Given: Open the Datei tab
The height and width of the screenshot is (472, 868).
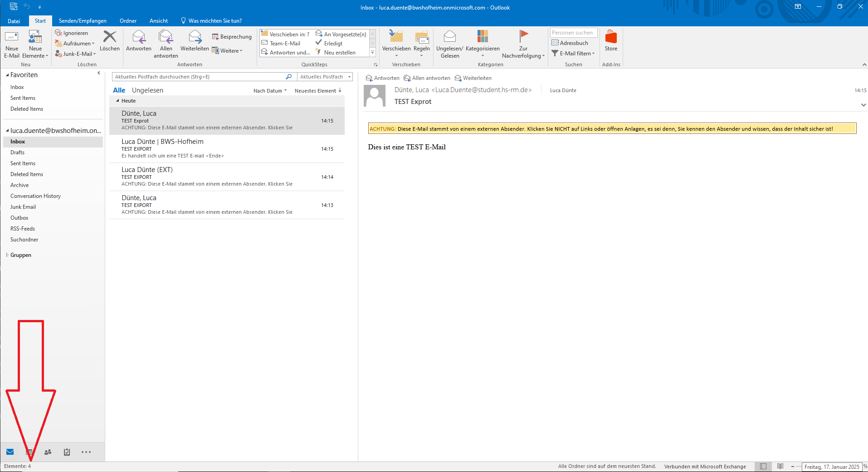Looking at the screenshot, I should click(x=14, y=21).
